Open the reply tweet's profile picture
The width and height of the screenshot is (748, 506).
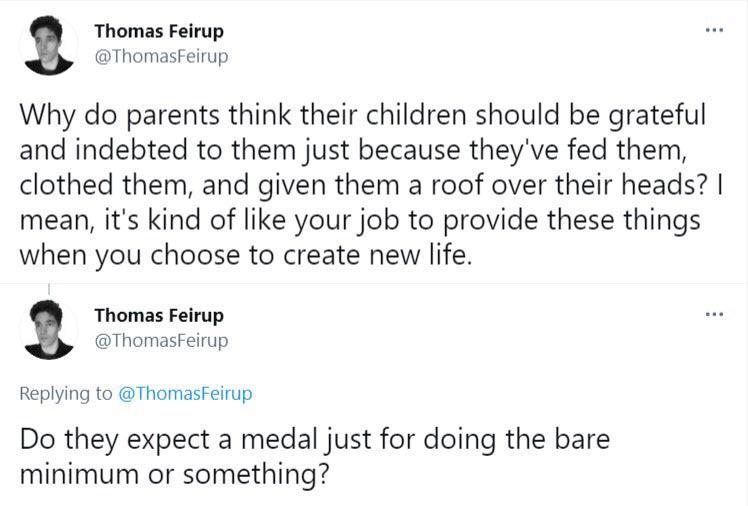[x=49, y=329]
